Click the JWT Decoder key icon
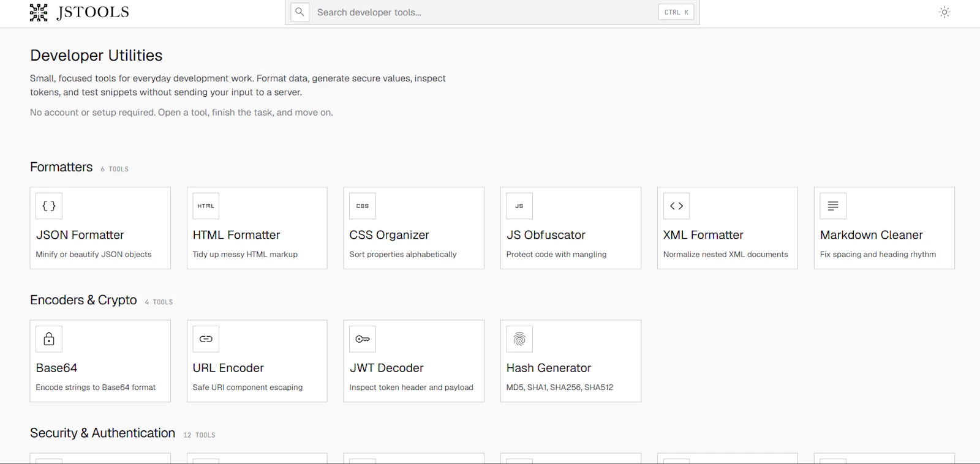 [363, 339]
